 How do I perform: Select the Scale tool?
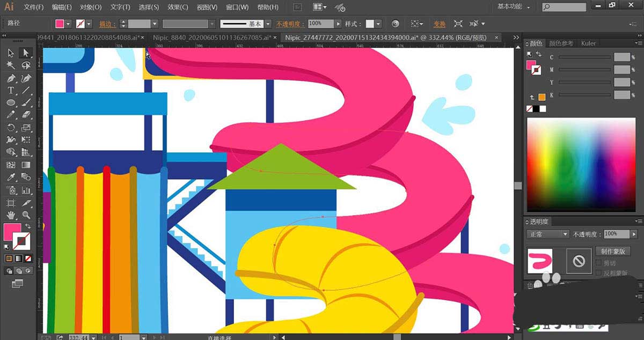(x=25, y=128)
